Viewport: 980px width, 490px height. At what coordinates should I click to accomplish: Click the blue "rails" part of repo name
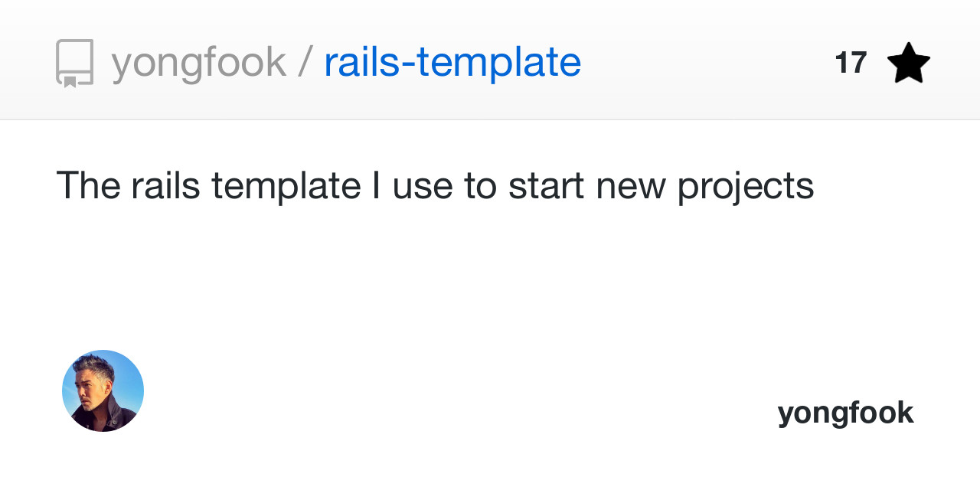[x=363, y=63]
